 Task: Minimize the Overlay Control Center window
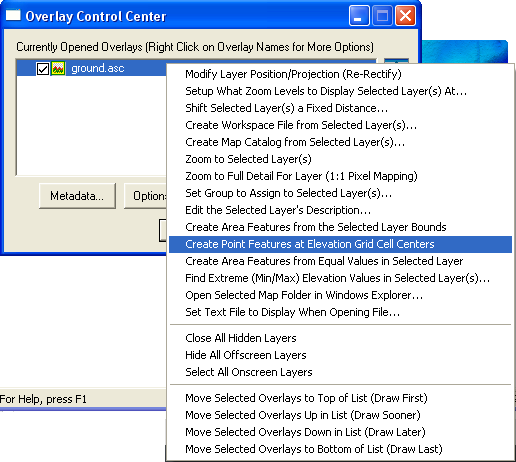359,15
